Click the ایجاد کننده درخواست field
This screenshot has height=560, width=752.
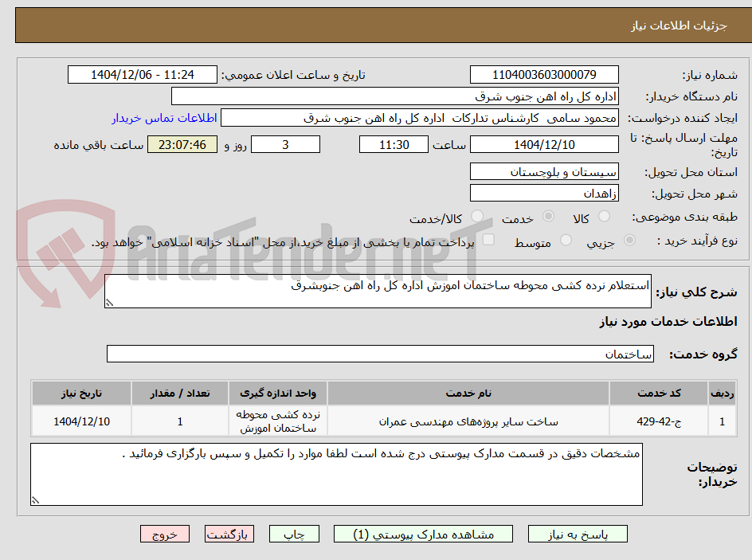[x=420, y=118]
